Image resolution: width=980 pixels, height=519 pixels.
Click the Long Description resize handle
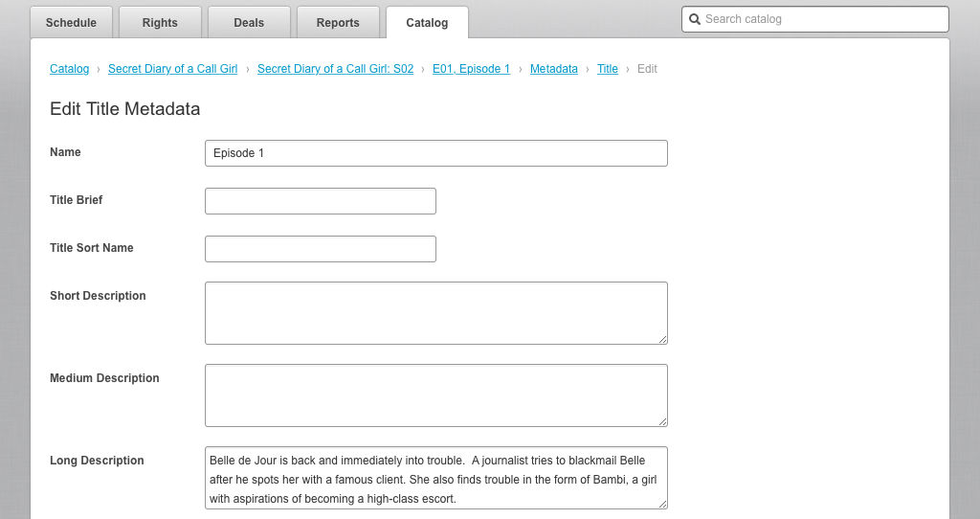pos(662,504)
